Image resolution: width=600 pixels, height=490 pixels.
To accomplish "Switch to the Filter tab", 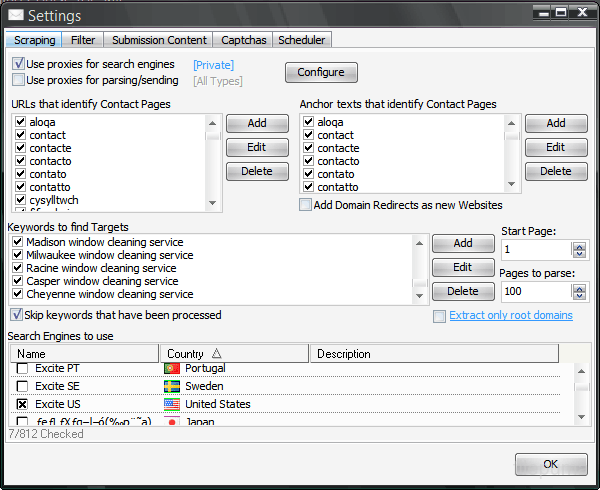I will tap(82, 40).
